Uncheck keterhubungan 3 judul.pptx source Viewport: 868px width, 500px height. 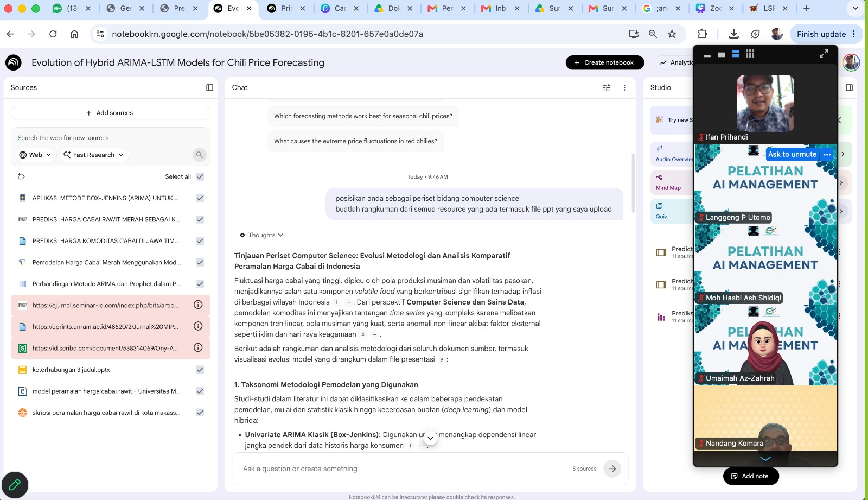[x=200, y=370]
